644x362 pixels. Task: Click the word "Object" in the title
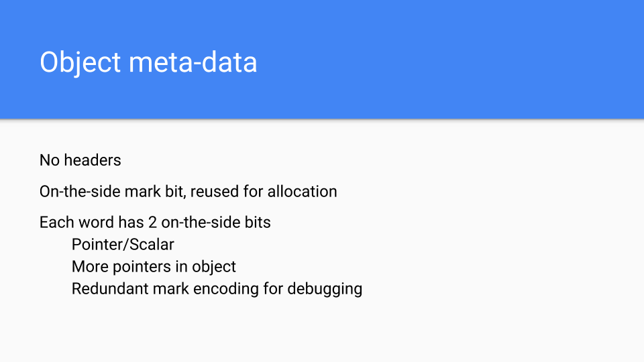[80, 62]
